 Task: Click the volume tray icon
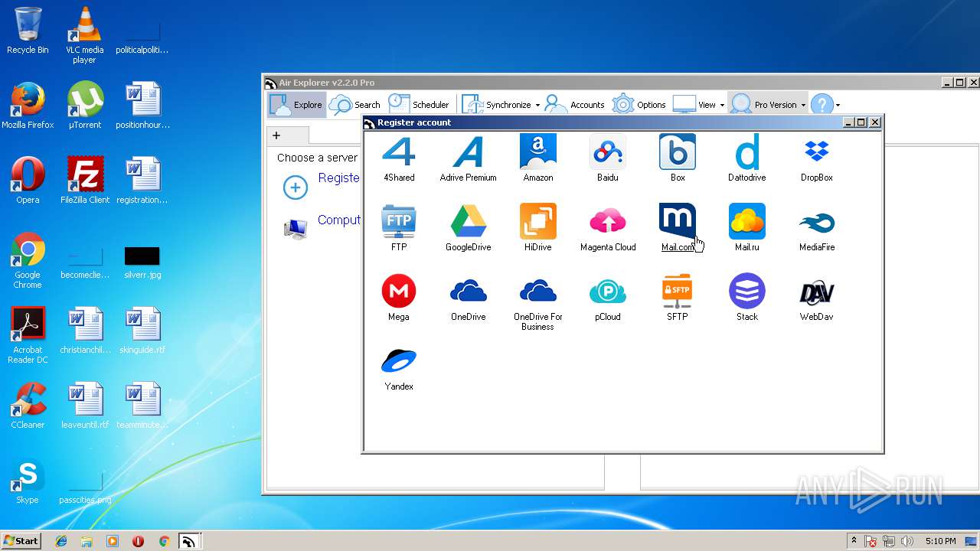click(x=907, y=541)
